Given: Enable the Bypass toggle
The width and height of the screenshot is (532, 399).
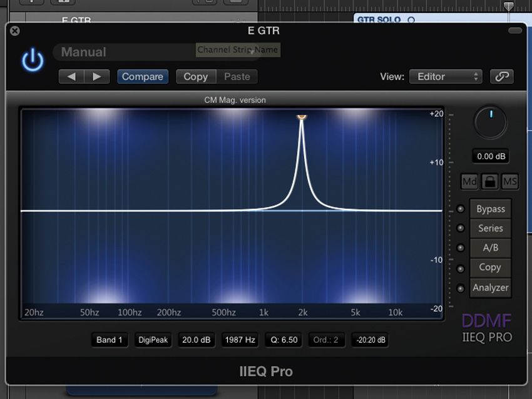Looking at the screenshot, I should (490, 208).
